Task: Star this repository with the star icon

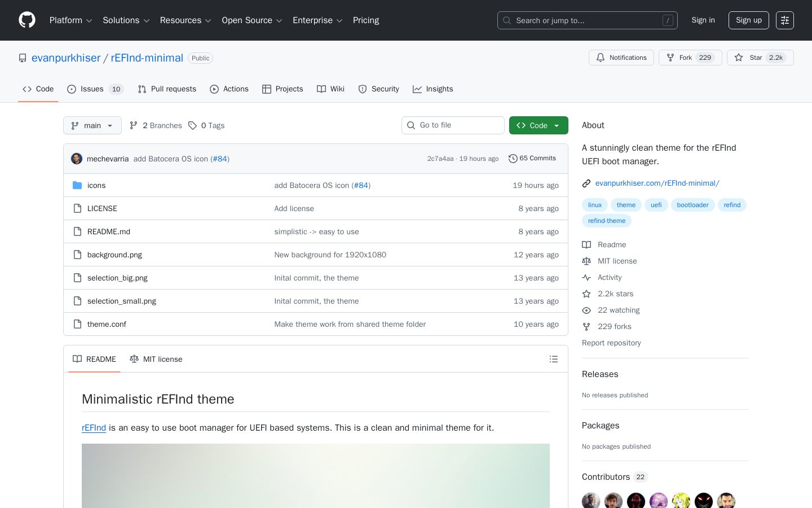Action: (739, 58)
